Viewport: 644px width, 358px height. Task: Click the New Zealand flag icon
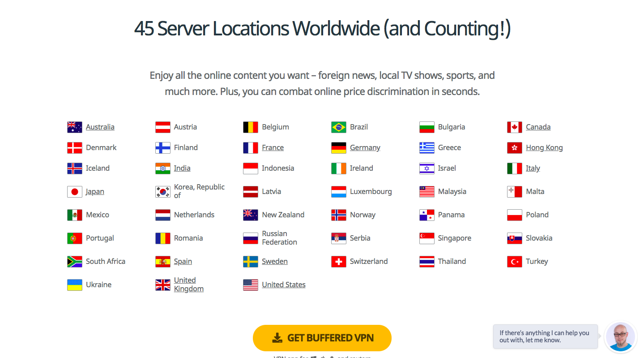251,215
